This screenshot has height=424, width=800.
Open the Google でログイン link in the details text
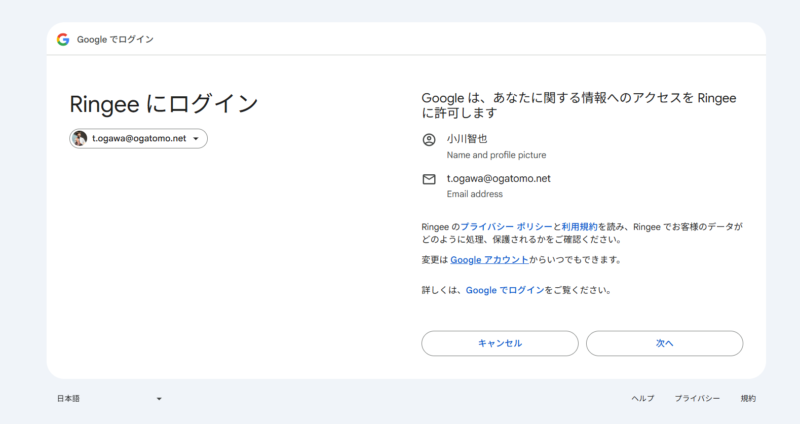tap(505, 290)
